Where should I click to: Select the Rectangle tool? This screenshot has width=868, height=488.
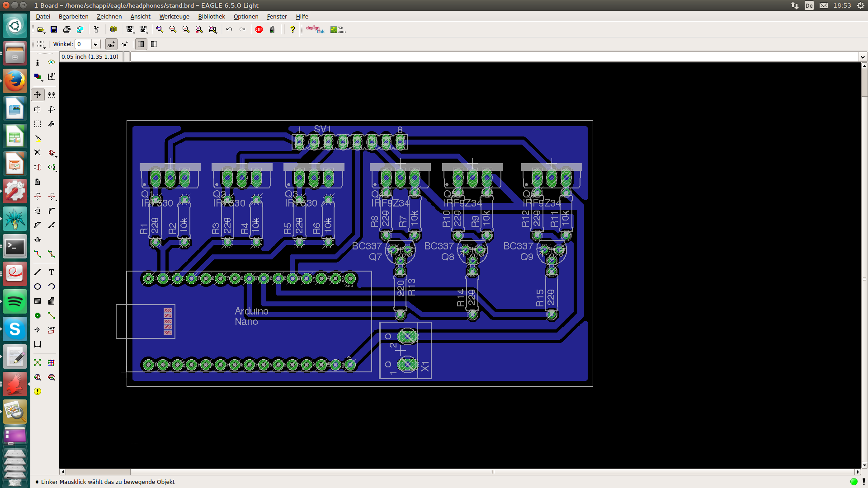point(38,301)
